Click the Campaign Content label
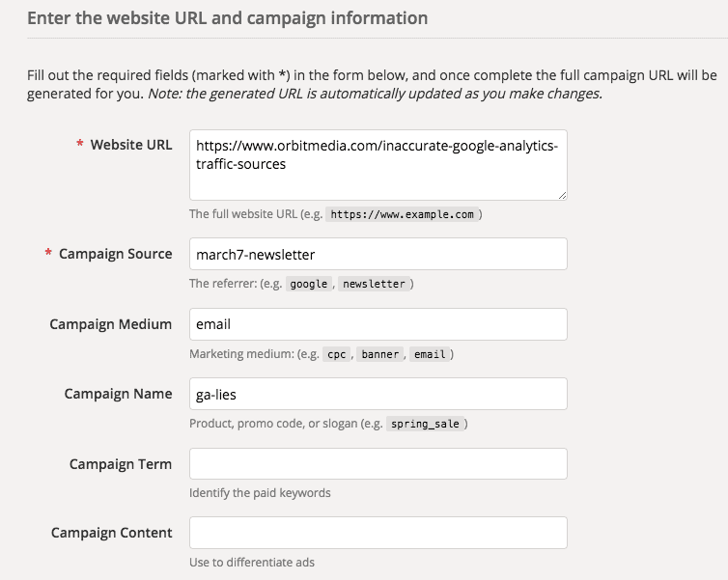728x580 pixels. pyautogui.click(x=111, y=533)
